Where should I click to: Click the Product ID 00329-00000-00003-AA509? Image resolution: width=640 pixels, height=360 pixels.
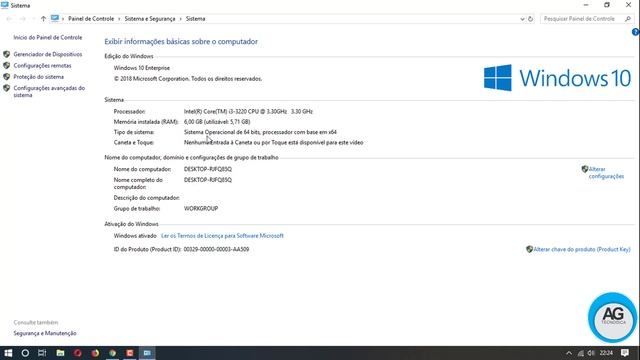tap(216, 249)
